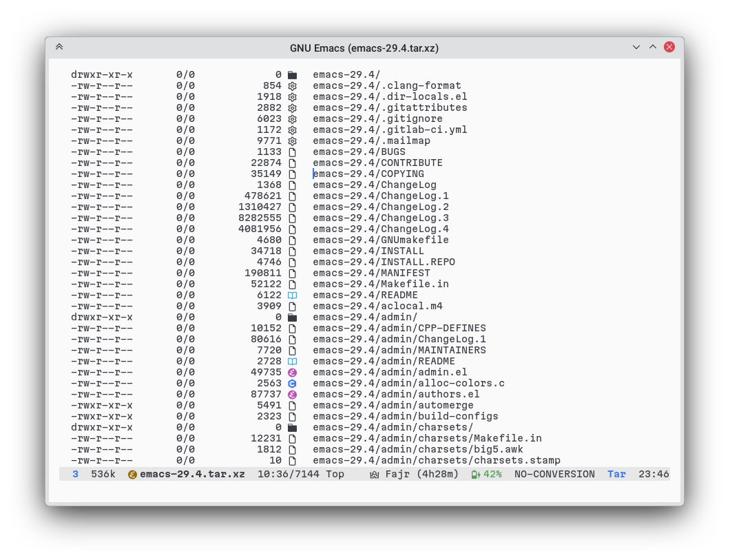Click file icon beside GNUmakefile
730x560 pixels.
(x=293, y=240)
